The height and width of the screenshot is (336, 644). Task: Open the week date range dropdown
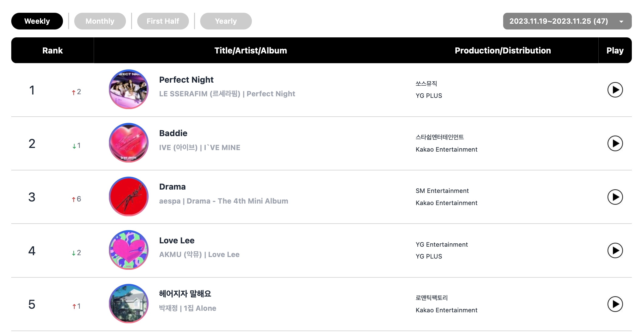pos(567,21)
